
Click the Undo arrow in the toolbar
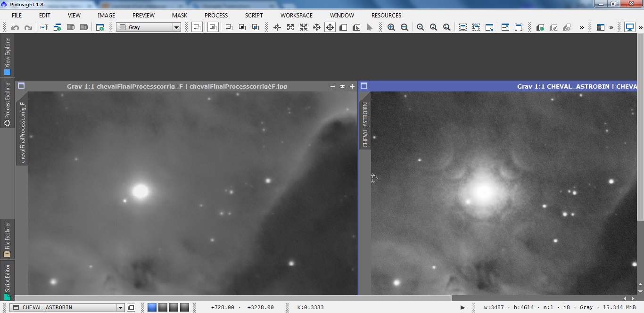[x=15, y=27]
